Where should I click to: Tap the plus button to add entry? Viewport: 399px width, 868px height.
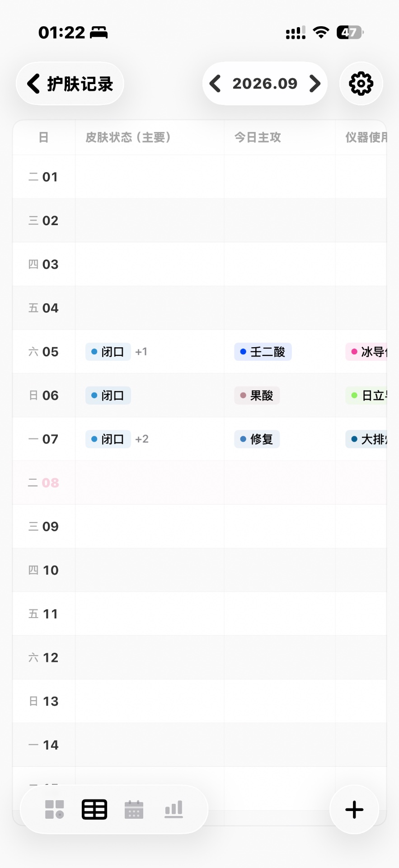tap(354, 810)
